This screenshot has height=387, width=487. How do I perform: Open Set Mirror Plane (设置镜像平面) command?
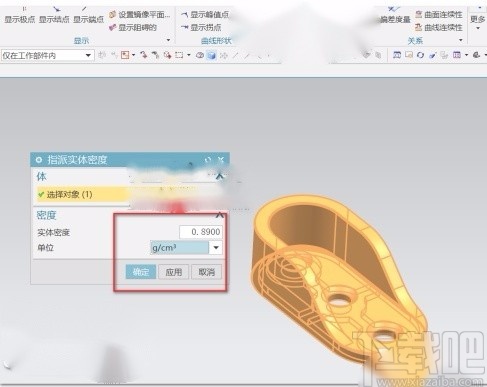140,14
